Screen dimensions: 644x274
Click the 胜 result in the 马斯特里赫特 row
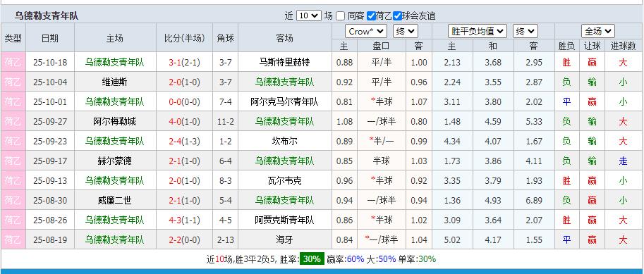(x=567, y=63)
